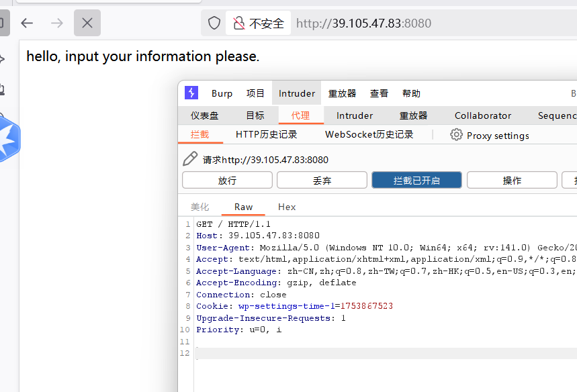The height and width of the screenshot is (392, 577).
Task: Switch to the 美化 view tab
Action: (199, 207)
